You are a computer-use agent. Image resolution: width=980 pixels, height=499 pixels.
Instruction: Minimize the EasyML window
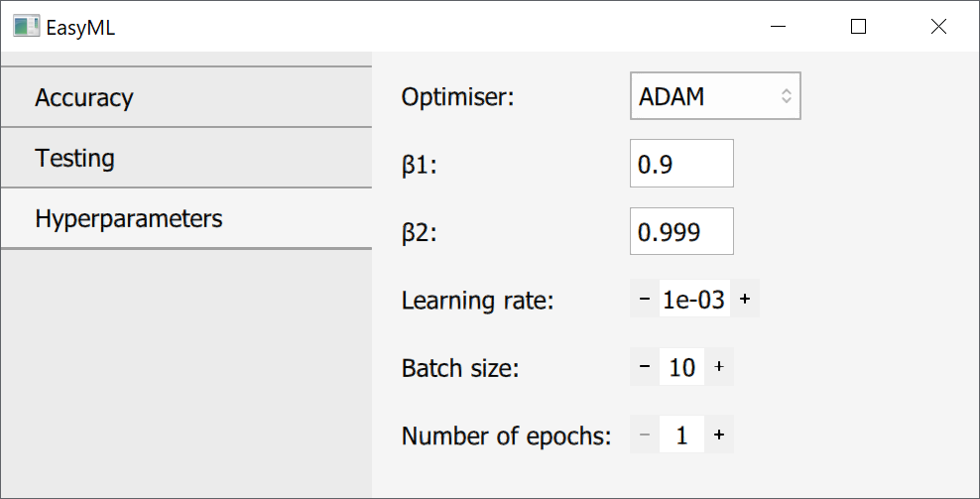[780, 27]
